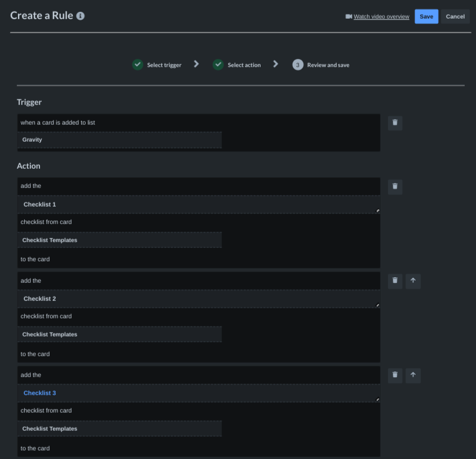Open the Watch video overview link

pyautogui.click(x=381, y=17)
